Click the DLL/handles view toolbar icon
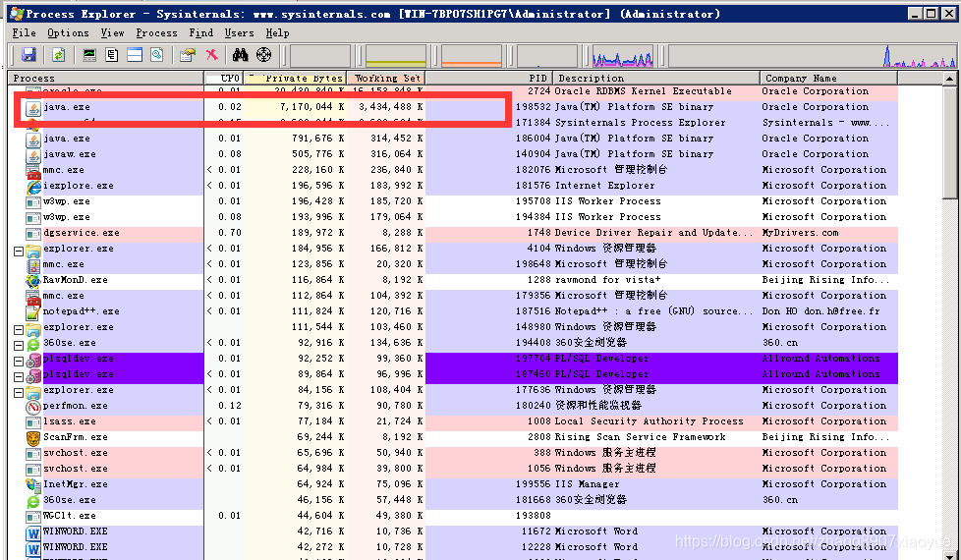The width and height of the screenshot is (961, 560). coord(157,55)
